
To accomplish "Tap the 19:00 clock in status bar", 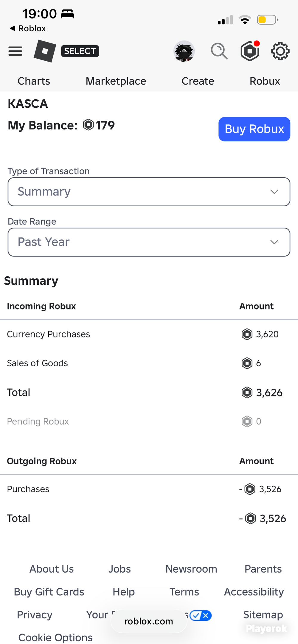I will point(39,14).
